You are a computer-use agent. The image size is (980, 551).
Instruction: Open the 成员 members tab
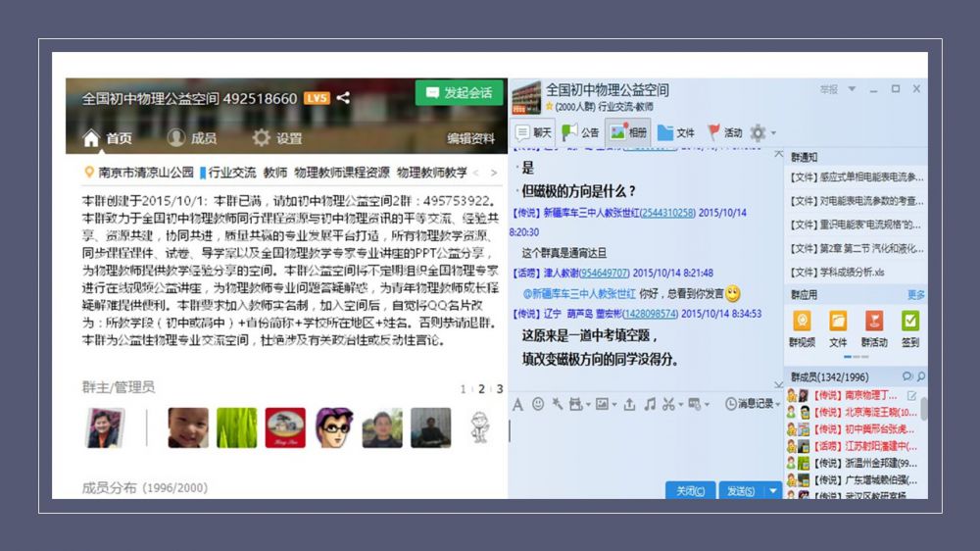191,138
